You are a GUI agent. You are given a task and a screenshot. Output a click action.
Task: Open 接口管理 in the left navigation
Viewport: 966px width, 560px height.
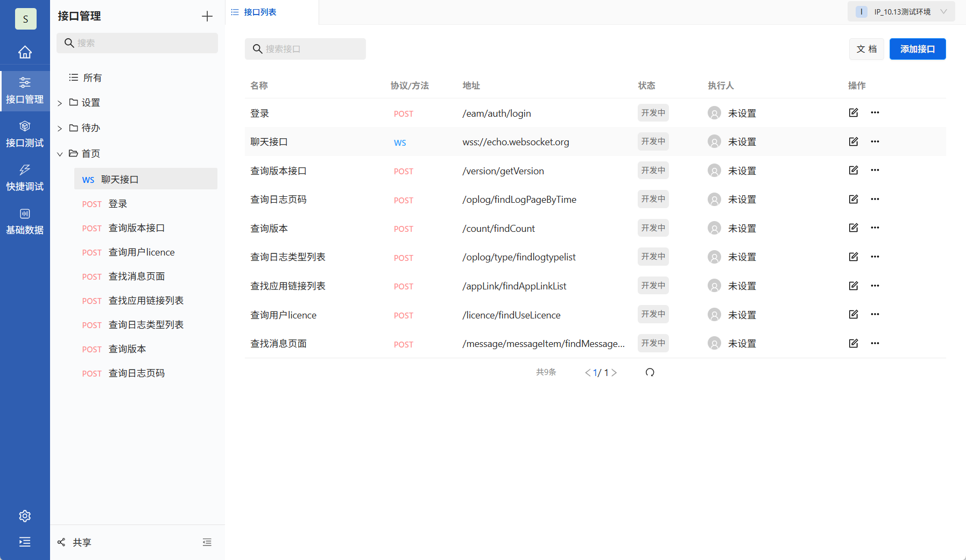[25, 91]
